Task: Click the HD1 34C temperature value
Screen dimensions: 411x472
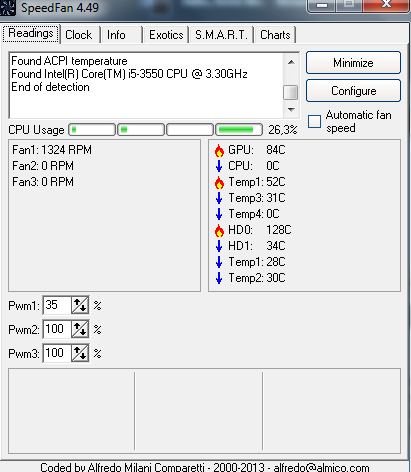Action: [x=276, y=246]
